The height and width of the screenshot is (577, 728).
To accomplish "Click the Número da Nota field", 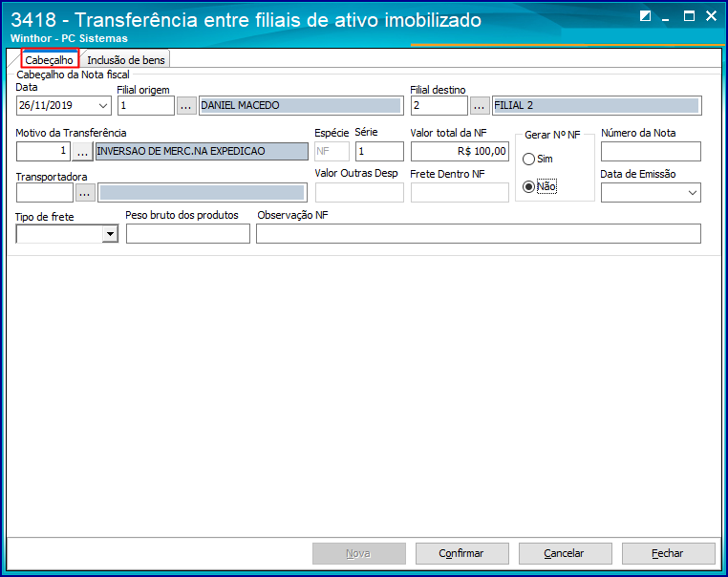I will click(651, 151).
